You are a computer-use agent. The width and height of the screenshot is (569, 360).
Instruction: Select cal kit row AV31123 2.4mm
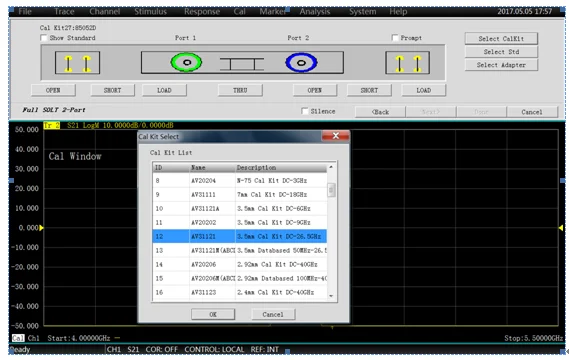click(240, 292)
